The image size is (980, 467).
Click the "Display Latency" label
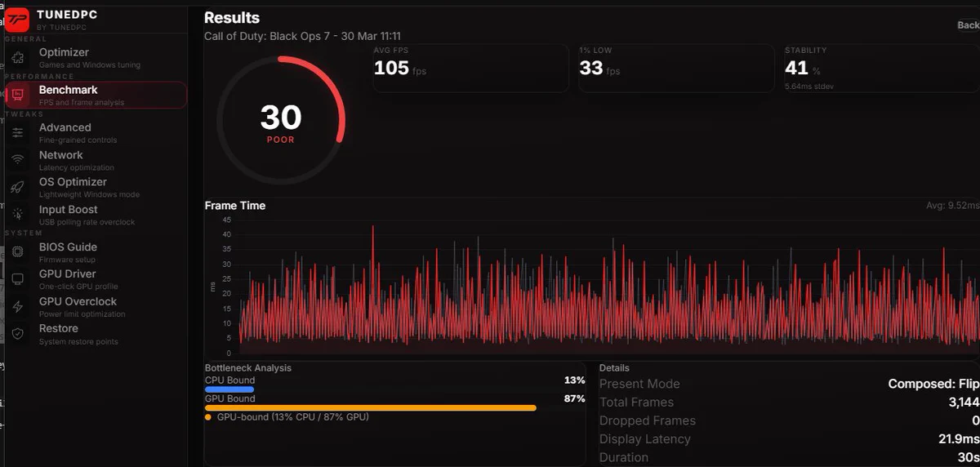[645, 439]
